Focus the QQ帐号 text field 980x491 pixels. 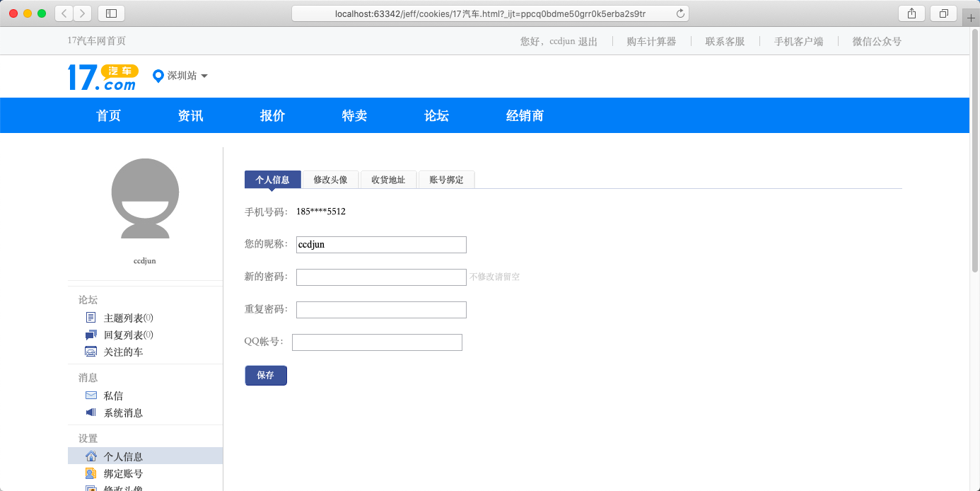[x=377, y=342]
